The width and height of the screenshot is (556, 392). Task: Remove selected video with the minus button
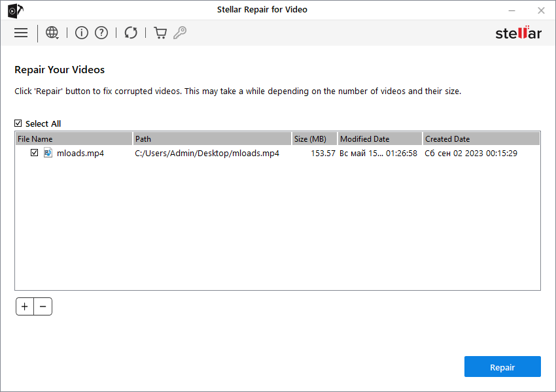pyautogui.click(x=43, y=306)
